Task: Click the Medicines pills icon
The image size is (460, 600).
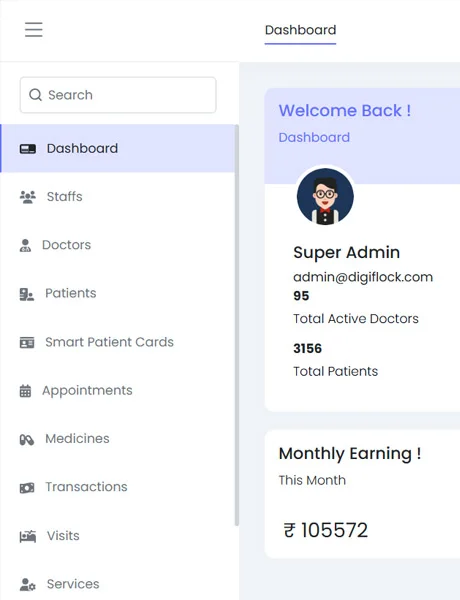Action: (27, 439)
